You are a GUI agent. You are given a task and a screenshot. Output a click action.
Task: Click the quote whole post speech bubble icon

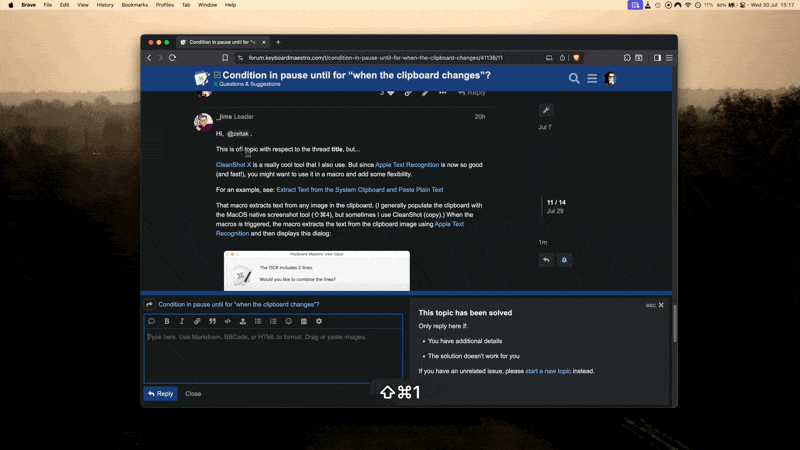[x=152, y=321]
